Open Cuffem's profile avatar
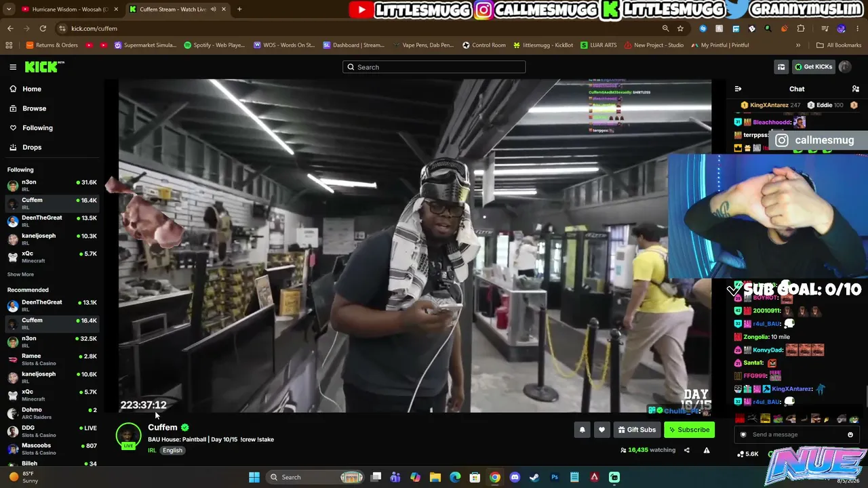This screenshot has width=868, height=488. [128, 435]
